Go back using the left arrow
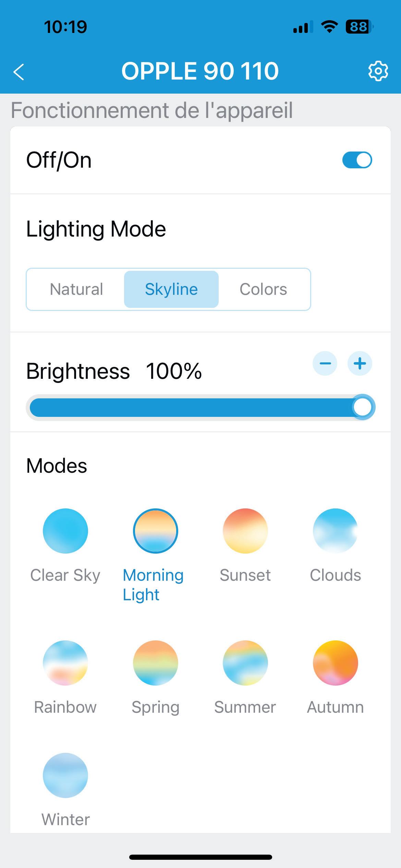Screen dimensions: 401x868 pyautogui.click(x=19, y=72)
